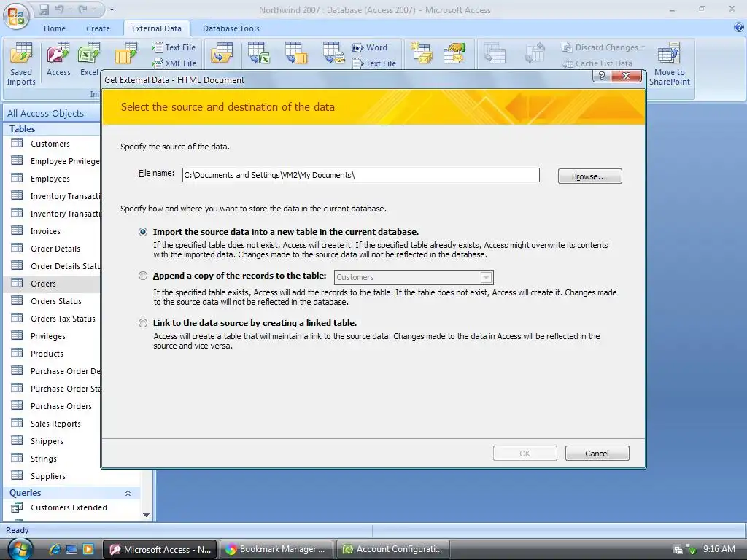Open the Database Tools tab
The width and height of the screenshot is (747, 560).
(231, 28)
